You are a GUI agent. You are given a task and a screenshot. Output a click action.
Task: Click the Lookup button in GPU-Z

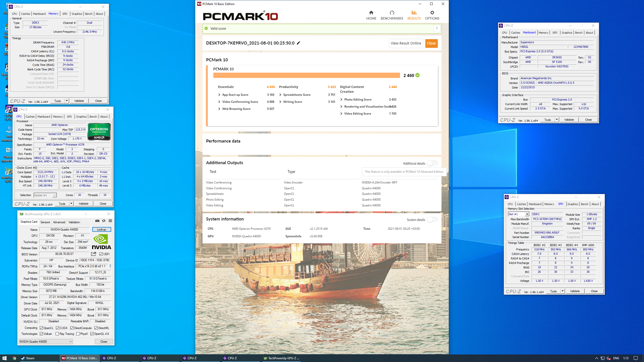tap(101, 229)
